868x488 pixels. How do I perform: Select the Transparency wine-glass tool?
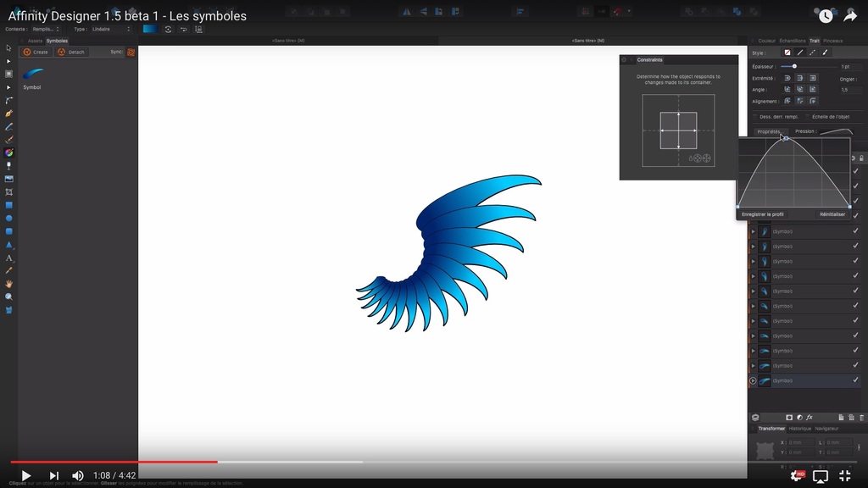8,166
